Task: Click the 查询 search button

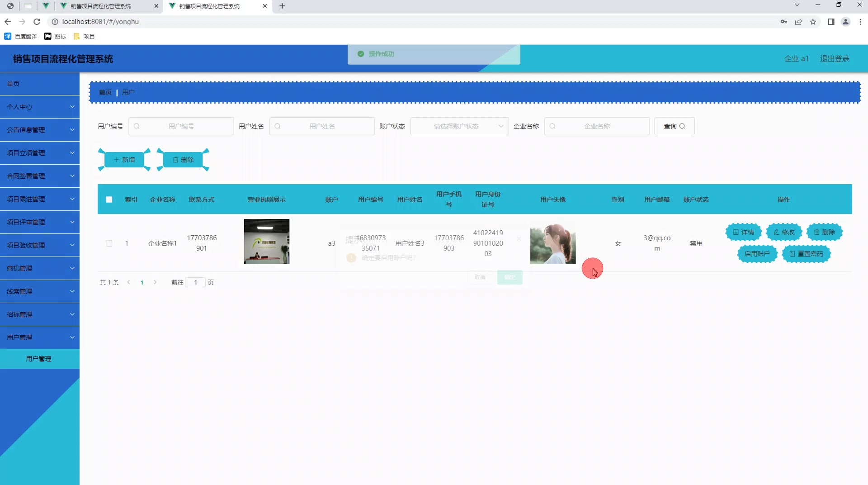Action: [x=674, y=126]
